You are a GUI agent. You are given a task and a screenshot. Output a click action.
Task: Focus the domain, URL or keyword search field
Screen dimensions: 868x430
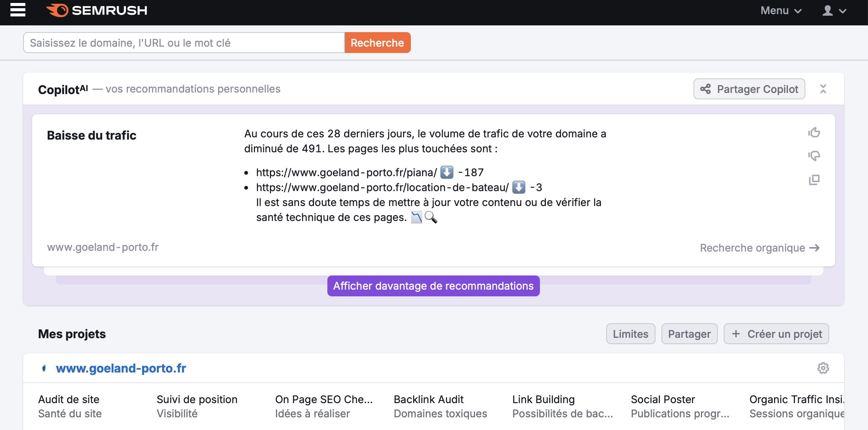(184, 43)
